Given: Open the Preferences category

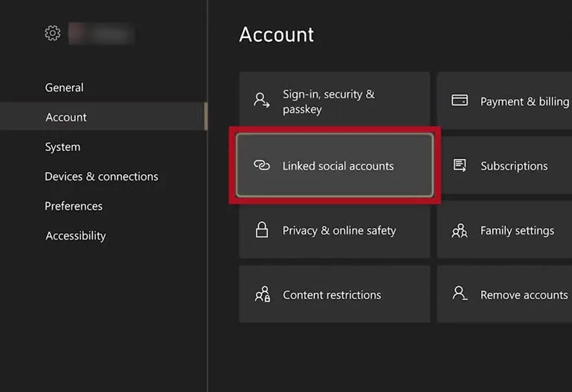Looking at the screenshot, I should click(x=103, y=206).
